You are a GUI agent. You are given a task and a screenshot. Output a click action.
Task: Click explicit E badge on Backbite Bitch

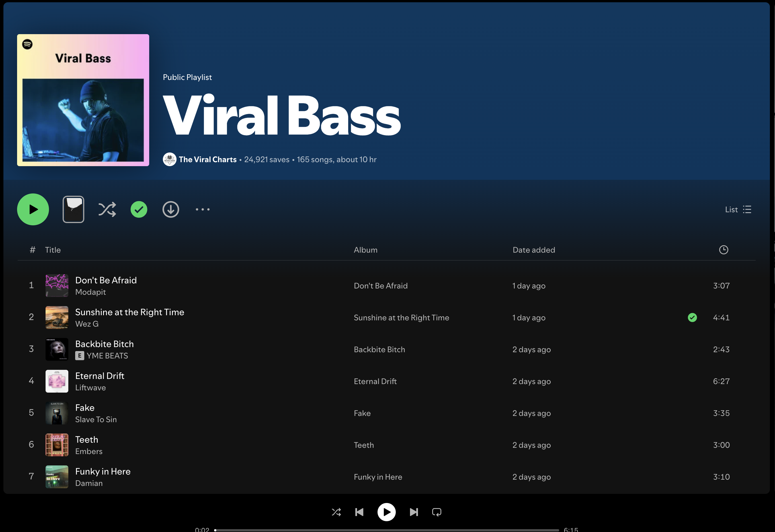pos(79,356)
